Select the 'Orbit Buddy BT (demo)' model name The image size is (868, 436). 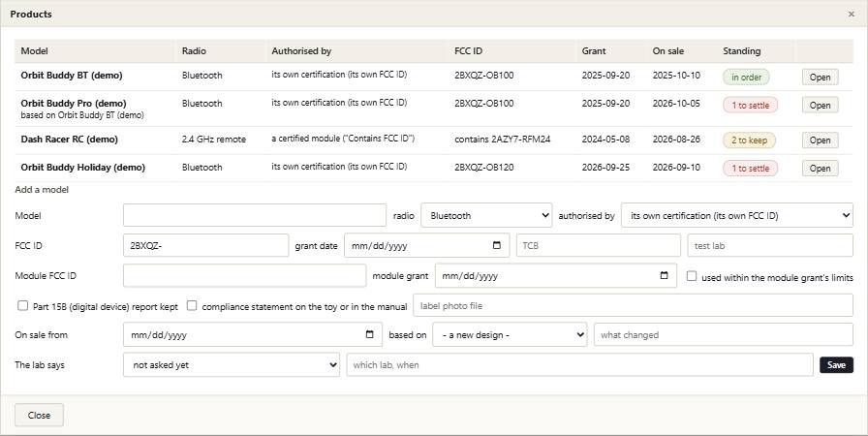pyautogui.click(x=72, y=76)
